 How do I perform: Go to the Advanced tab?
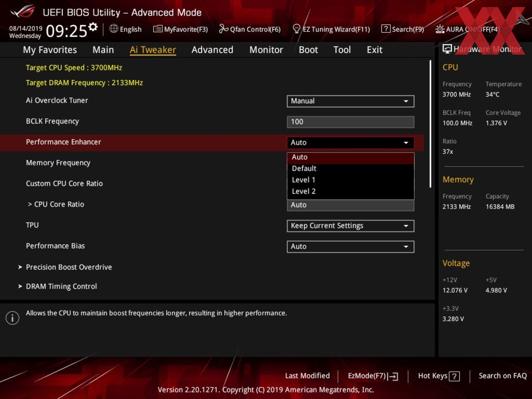(x=212, y=50)
